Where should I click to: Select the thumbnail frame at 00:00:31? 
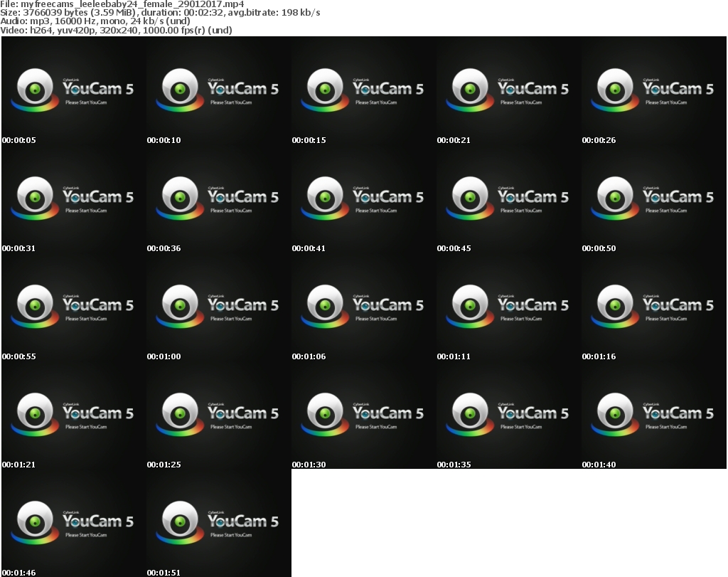click(x=74, y=198)
